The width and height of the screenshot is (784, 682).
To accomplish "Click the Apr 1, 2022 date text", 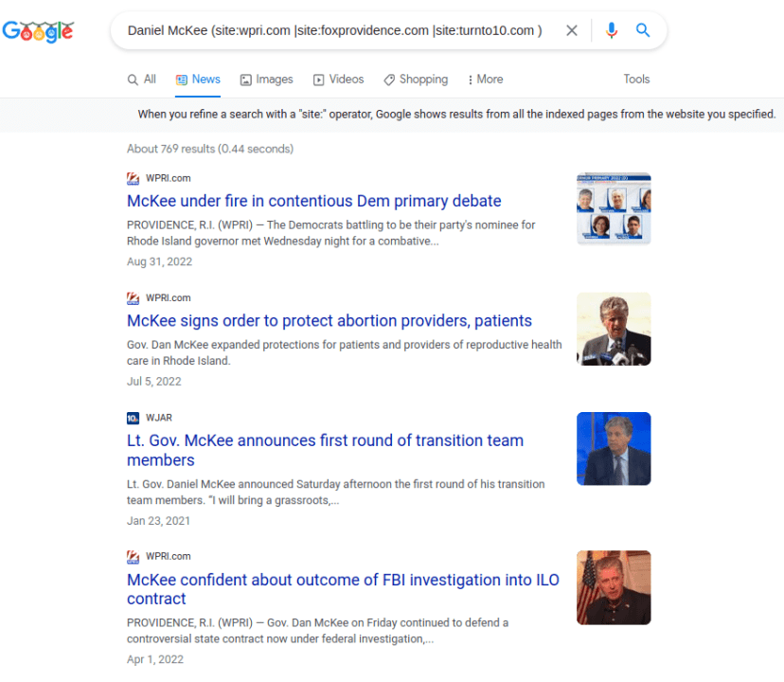I will pyautogui.click(x=155, y=659).
